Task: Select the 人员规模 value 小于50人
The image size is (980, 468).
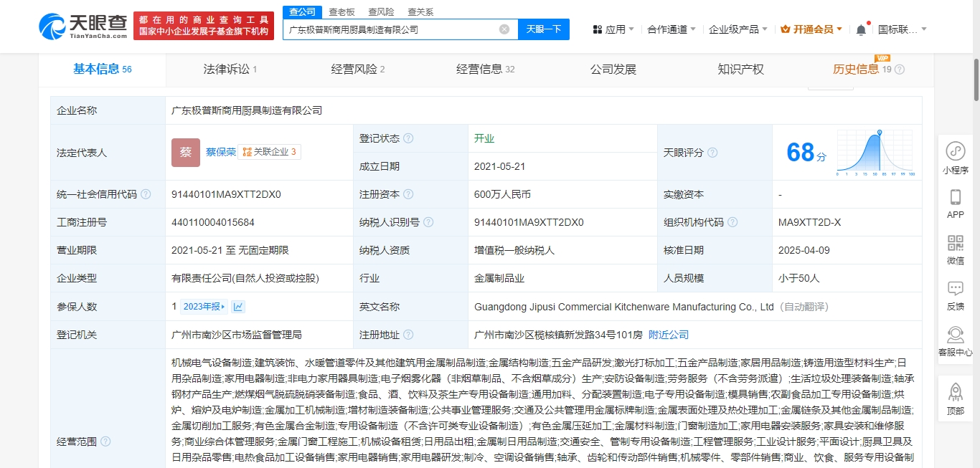Action: [x=799, y=278]
